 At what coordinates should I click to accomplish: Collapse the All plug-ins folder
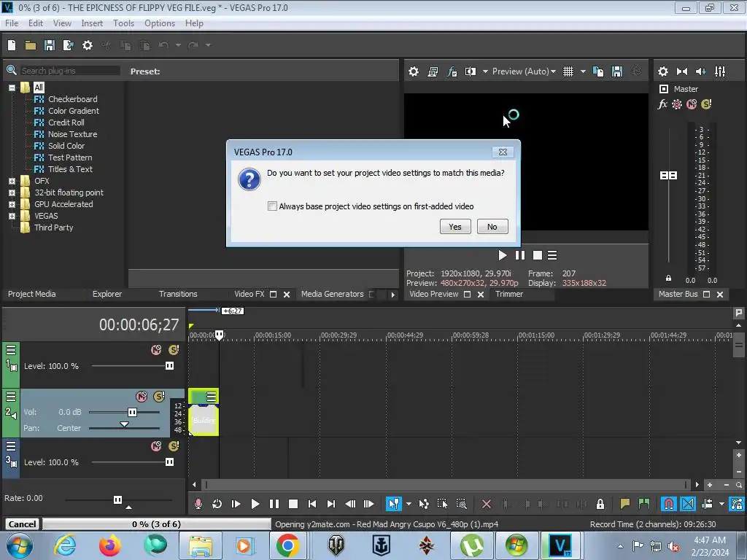click(x=12, y=87)
